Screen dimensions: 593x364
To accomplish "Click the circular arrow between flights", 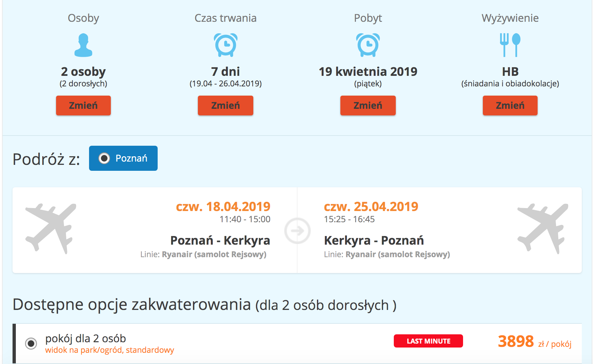I will tap(297, 231).
